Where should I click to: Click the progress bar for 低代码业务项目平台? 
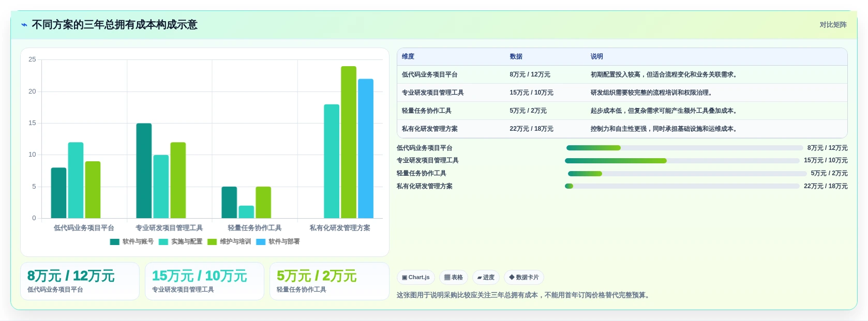[684, 148]
